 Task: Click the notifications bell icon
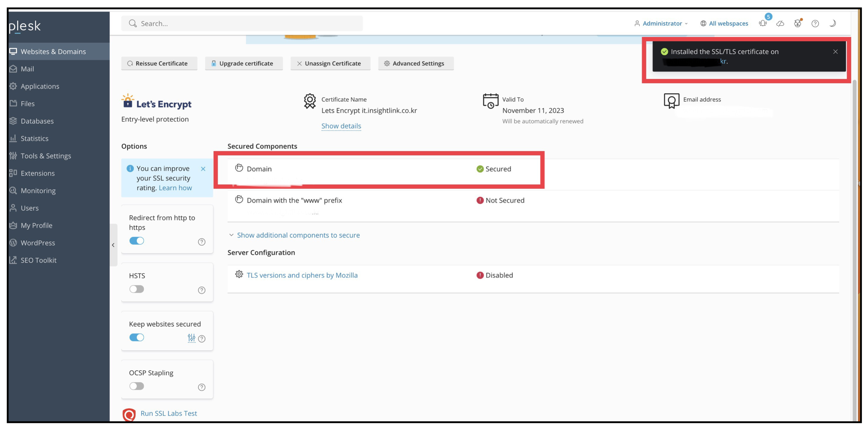763,23
